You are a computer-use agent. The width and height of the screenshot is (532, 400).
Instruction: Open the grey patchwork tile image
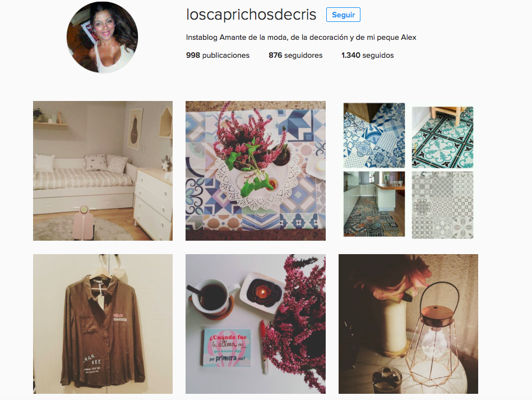442,205
